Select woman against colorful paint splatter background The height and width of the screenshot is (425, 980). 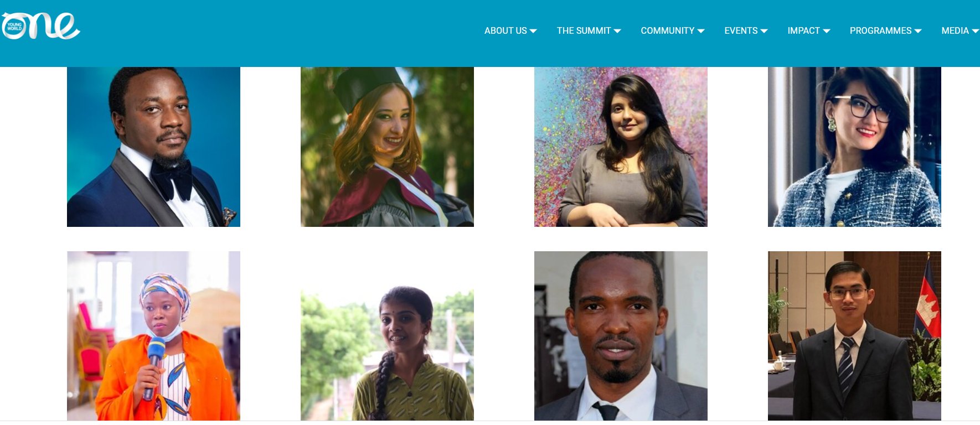(x=621, y=147)
